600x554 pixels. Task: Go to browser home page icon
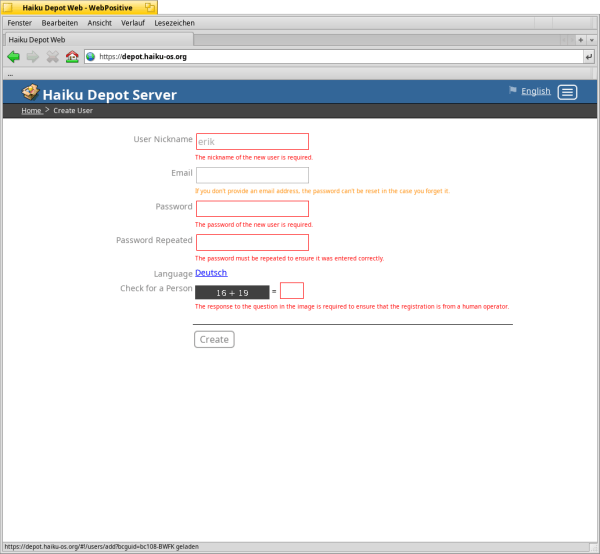coord(71,57)
